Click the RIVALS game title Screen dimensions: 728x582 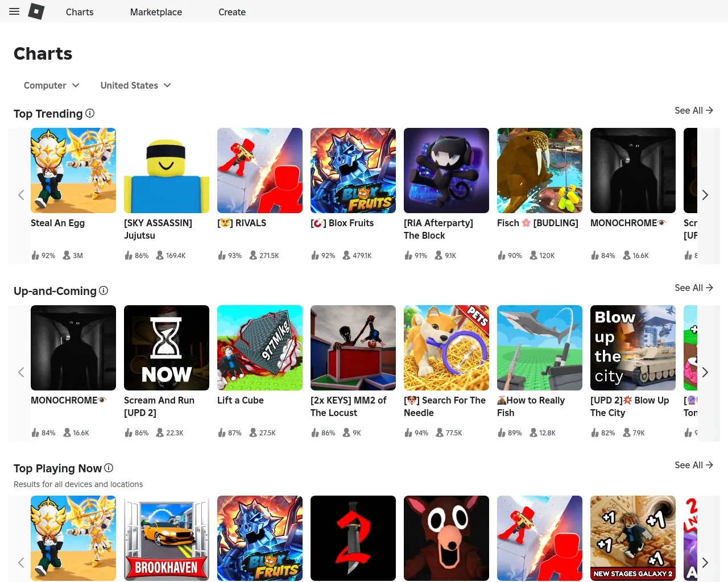coord(242,223)
